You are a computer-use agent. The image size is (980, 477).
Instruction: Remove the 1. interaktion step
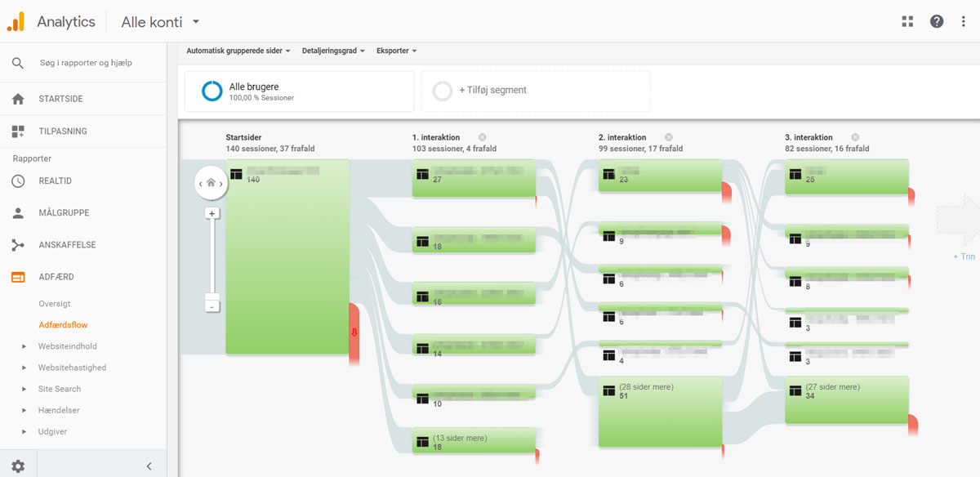pyautogui.click(x=482, y=137)
